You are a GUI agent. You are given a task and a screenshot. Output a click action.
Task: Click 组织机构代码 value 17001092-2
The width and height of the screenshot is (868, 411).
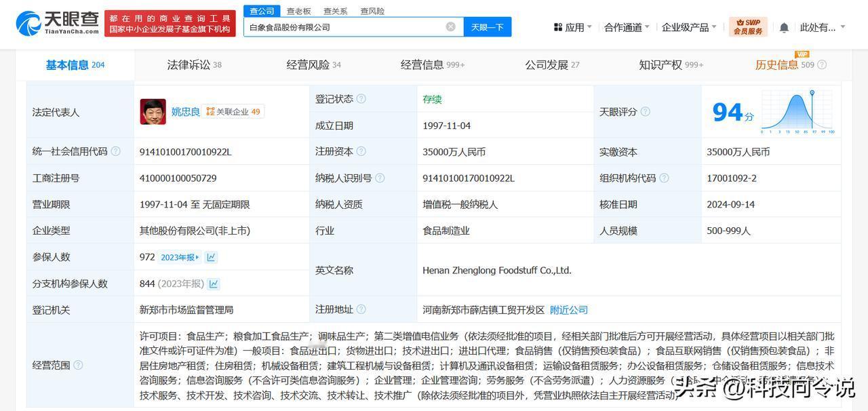click(731, 178)
